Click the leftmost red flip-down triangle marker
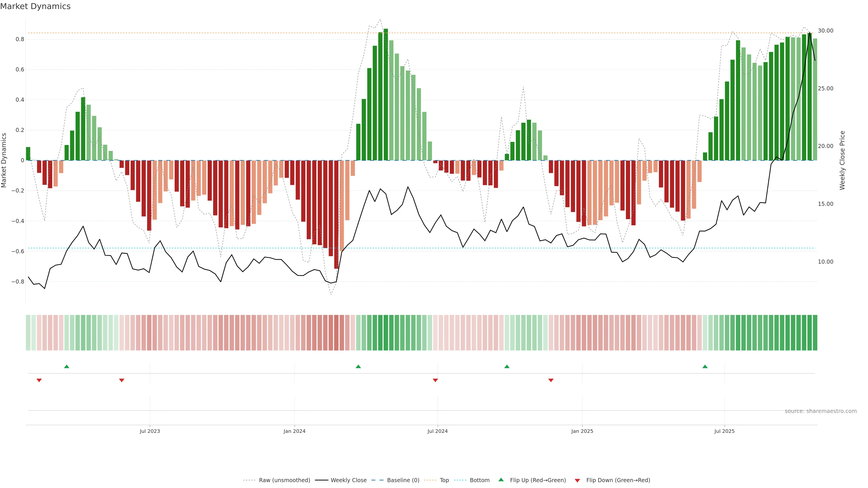Image resolution: width=868 pixels, height=488 pixels. click(39, 380)
